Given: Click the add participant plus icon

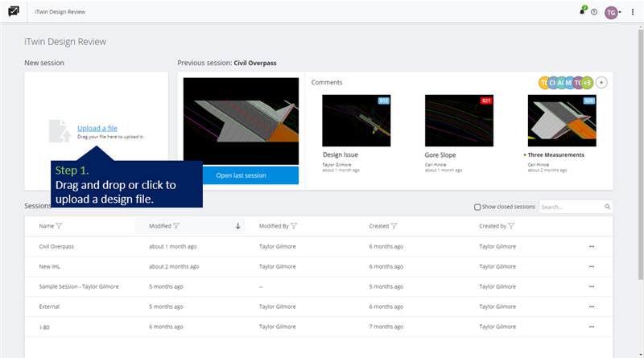Looking at the screenshot, I should tap(602, 82).
